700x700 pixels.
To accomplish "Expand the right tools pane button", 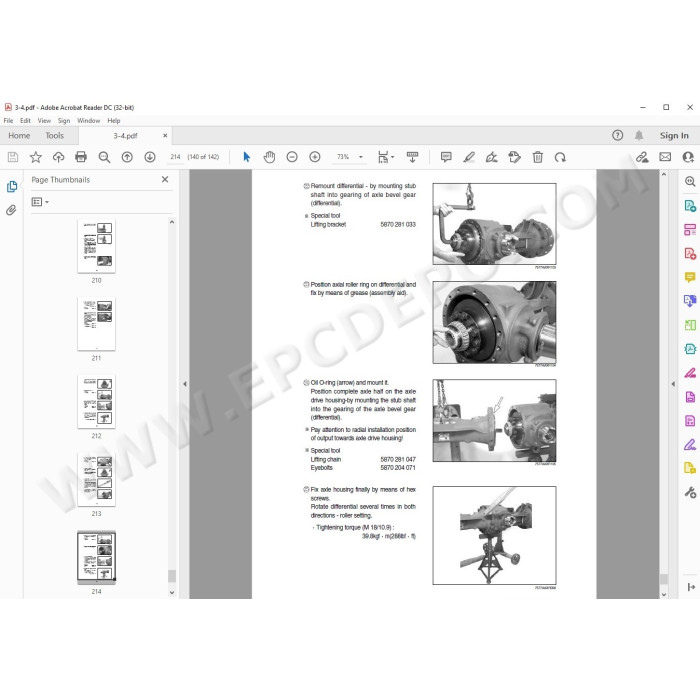I will click(x=691, y=587).
